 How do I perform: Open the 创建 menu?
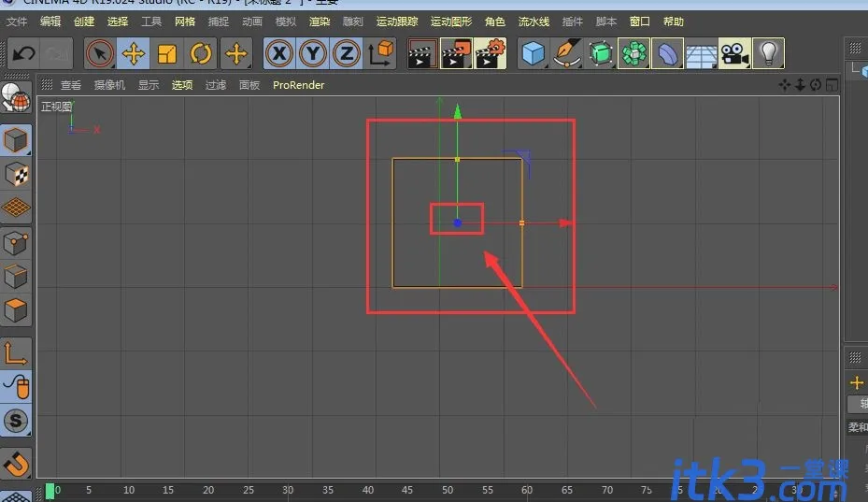[84, 22]
